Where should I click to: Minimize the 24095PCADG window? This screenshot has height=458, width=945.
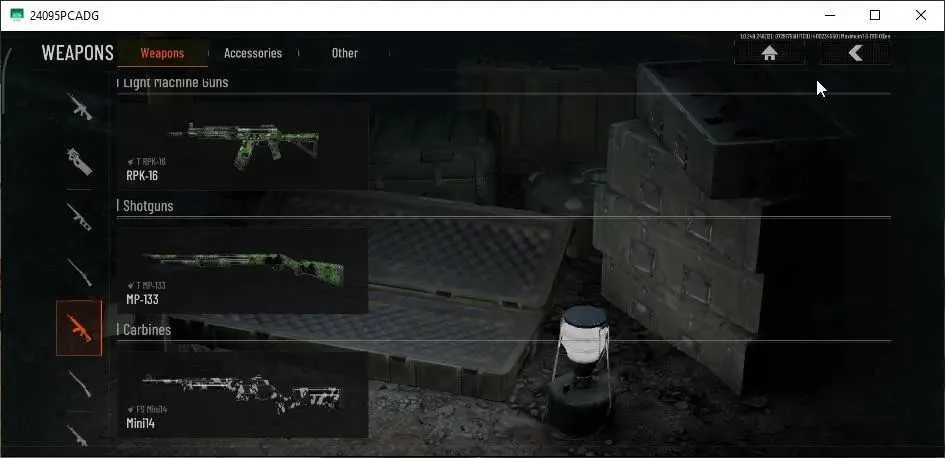(830, 15)
